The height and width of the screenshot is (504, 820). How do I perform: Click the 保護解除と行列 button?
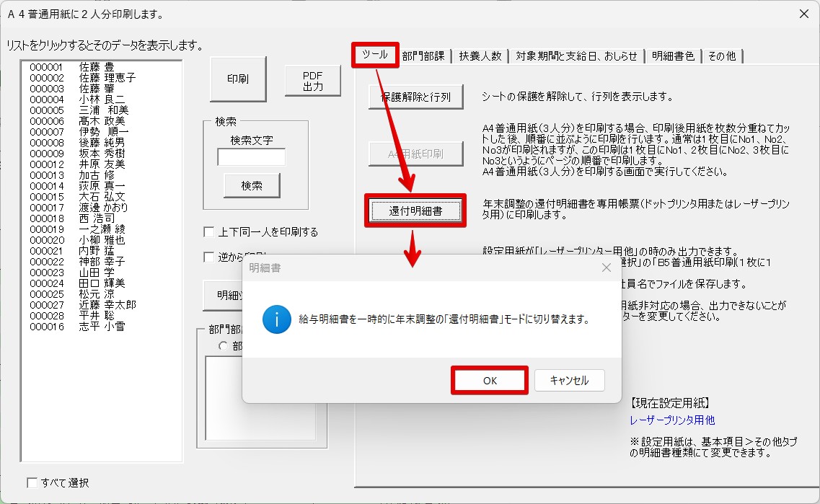[415, 97]
